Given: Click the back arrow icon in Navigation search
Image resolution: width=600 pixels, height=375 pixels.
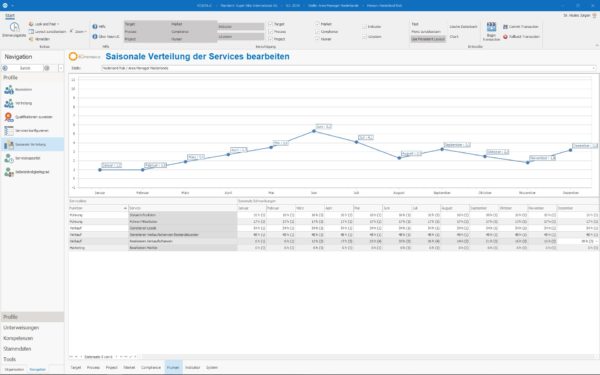Looking at the screenshot, I should (x=5, y=68).
